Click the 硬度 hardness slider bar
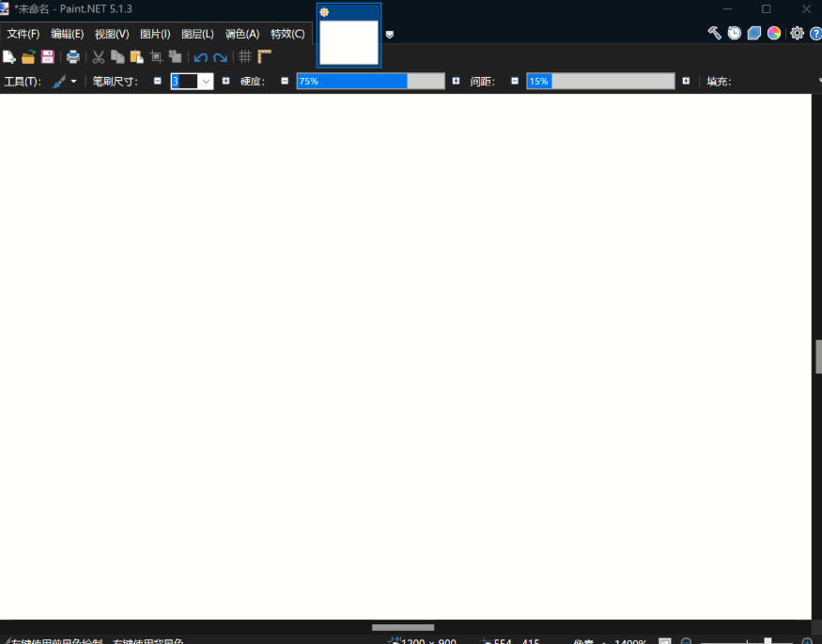 pyautogui.click(x=370, y=82)
